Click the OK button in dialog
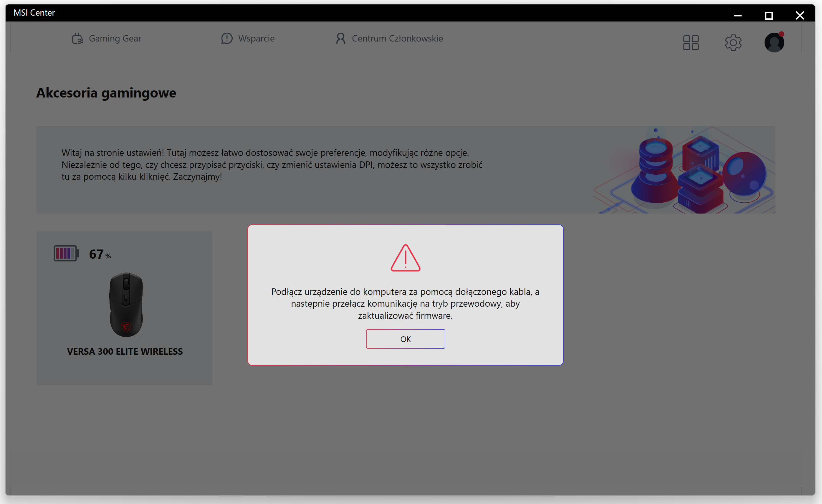Screen dimensions: 822x504 point(405,339)
